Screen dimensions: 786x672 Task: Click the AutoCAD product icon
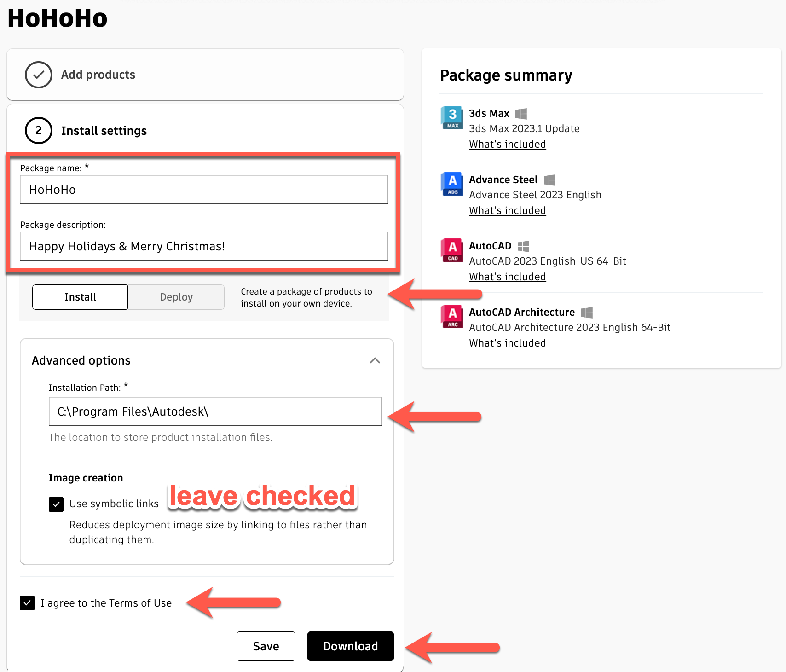point(452,250)
